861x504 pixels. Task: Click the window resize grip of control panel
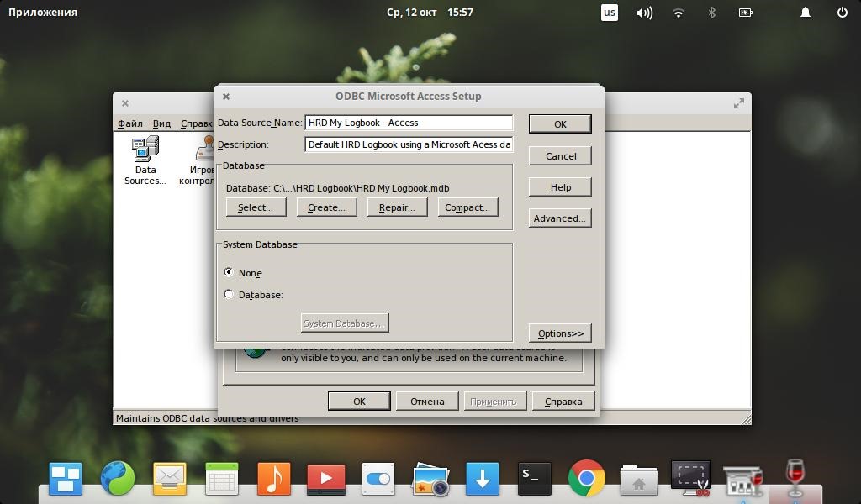[746, 419]
